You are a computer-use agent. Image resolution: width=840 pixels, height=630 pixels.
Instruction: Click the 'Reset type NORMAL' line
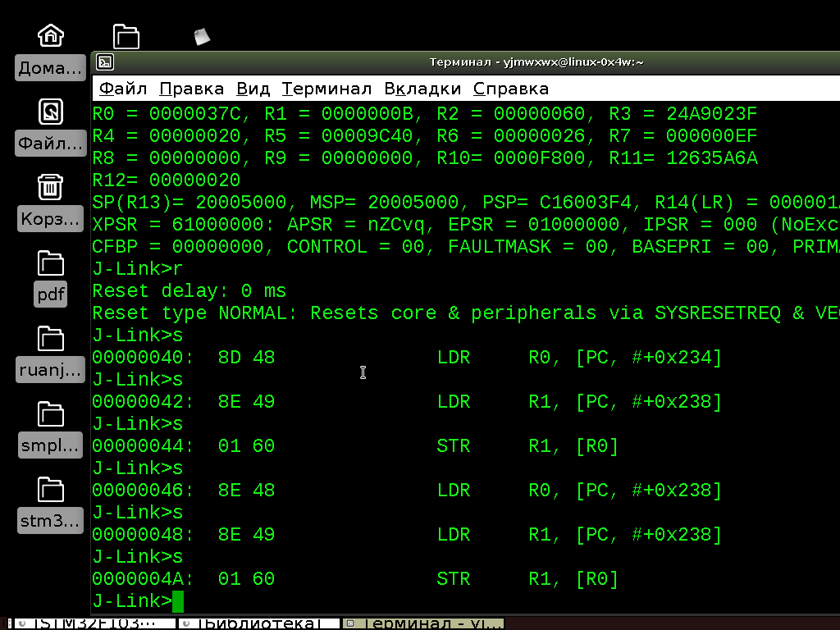pyautogui.click(x=466, y=313)
